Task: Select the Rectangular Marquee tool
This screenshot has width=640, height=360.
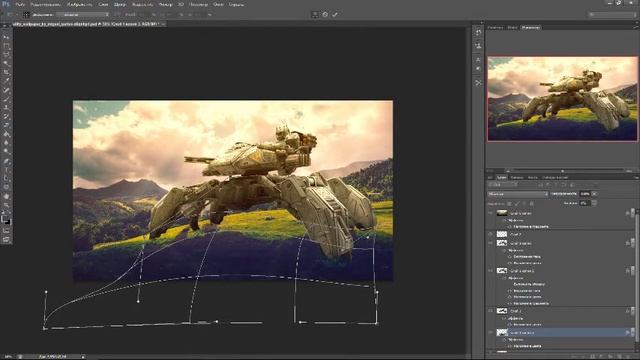Action: [x=6, y=46]
